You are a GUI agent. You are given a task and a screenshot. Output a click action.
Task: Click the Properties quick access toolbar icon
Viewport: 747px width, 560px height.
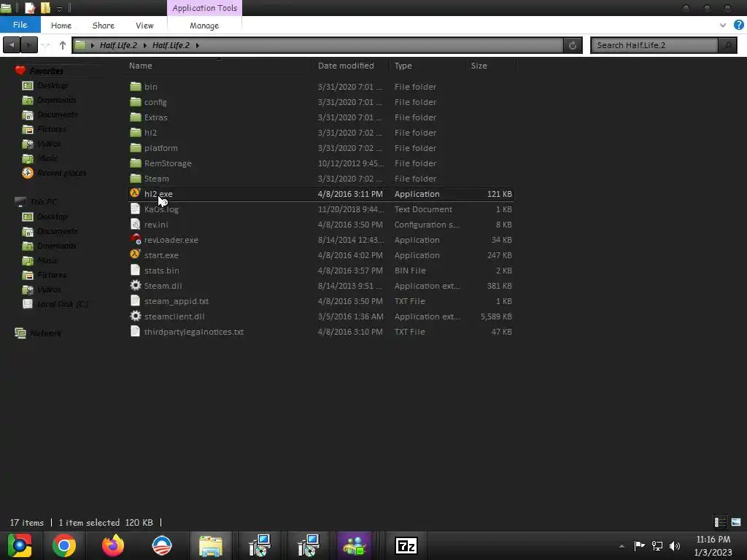pyautogui.click(x=30, y=7)
